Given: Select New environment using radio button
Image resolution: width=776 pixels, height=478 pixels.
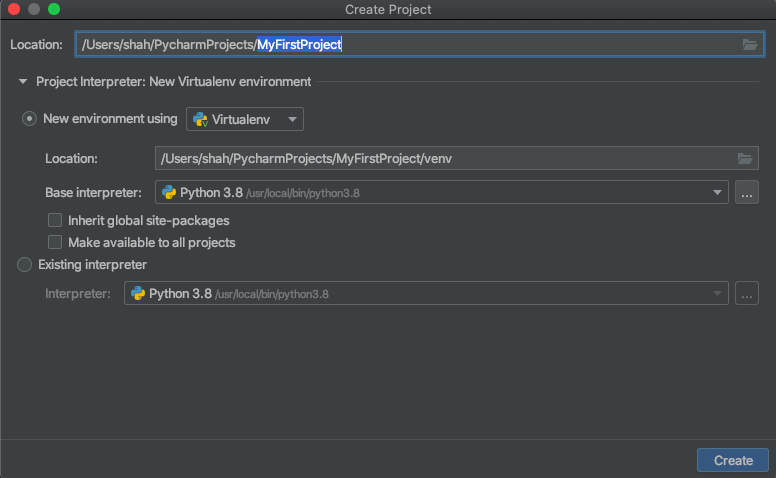Looking at the screenshot, I should coord(29,119).
